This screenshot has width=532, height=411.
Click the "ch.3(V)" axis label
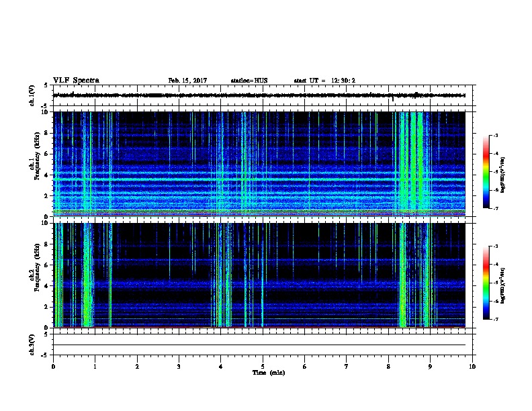(32, 345)
